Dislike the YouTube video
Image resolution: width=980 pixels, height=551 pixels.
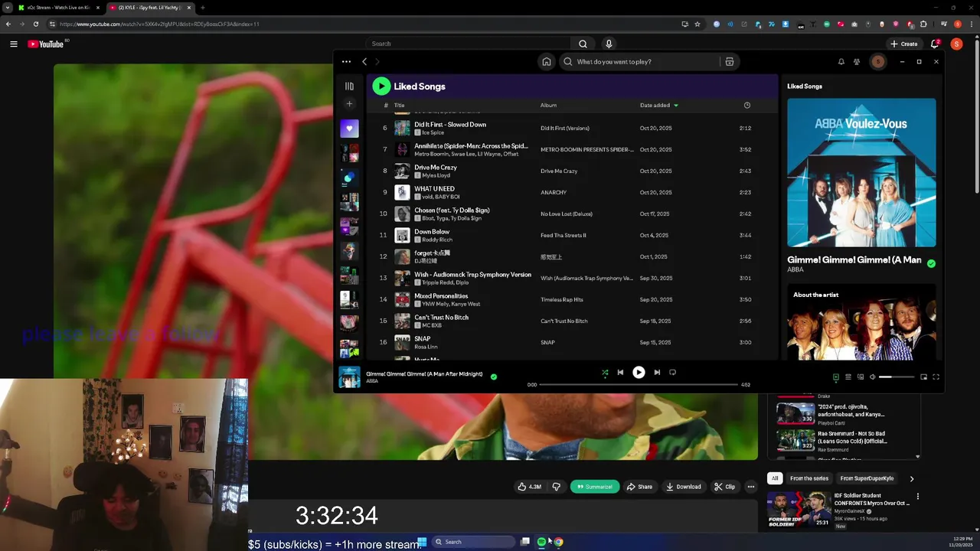tap(557, 487)
